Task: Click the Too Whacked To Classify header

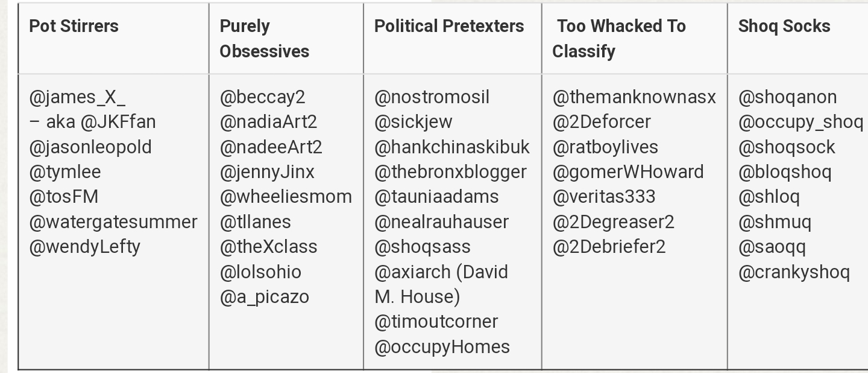Action: tap(619, 39)
